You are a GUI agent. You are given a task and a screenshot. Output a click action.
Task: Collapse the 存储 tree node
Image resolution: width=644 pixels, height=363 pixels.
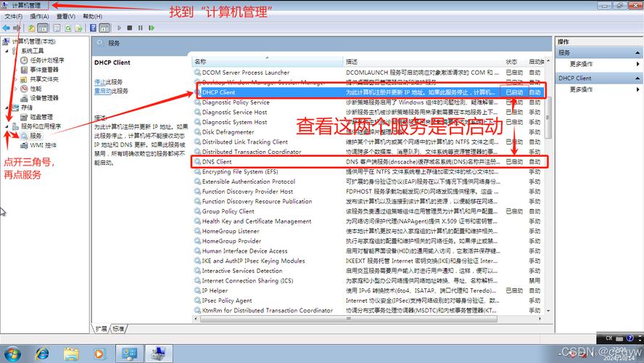7,107
